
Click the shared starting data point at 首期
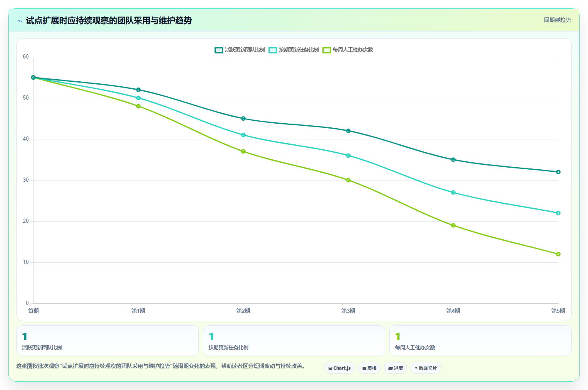click(x=34, y=78)
